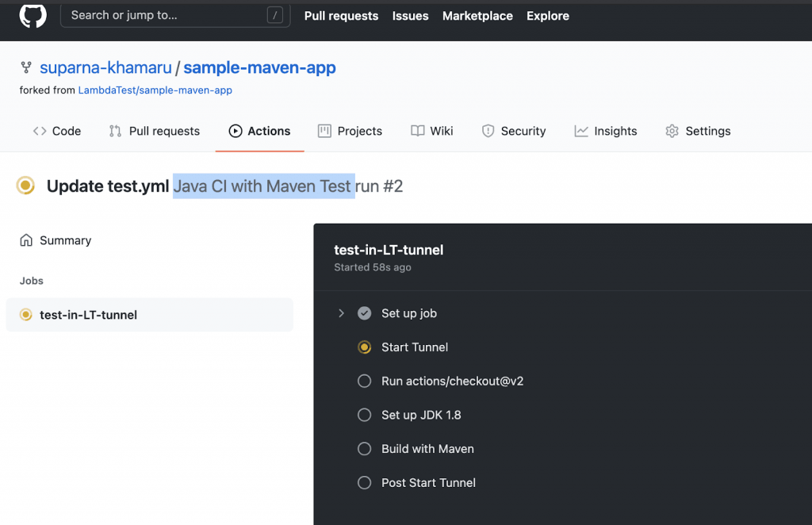Viewport: 812px width, 525px height.
Task: Select the Summary item in sidebar
Action: pos(65,240)
